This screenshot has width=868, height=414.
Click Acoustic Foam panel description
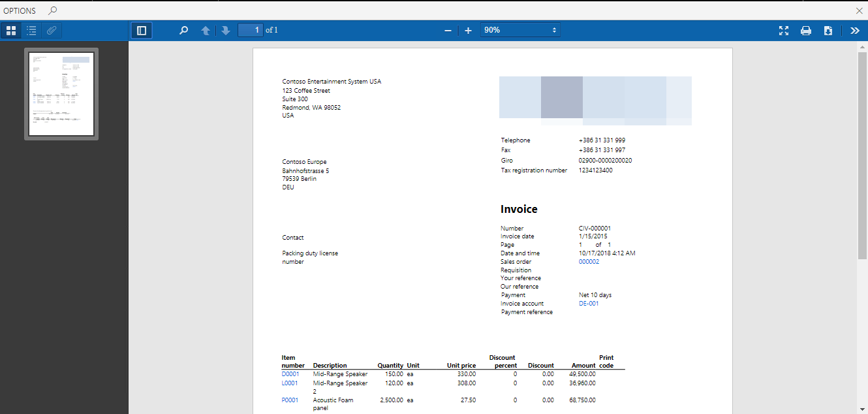pyautogui.click(x=333, y=404)
